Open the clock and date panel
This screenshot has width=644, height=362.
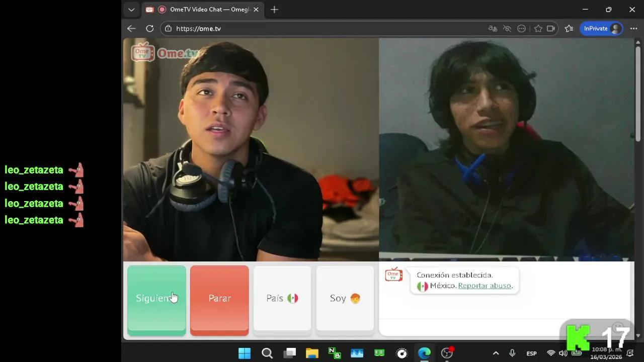point(606,353)
